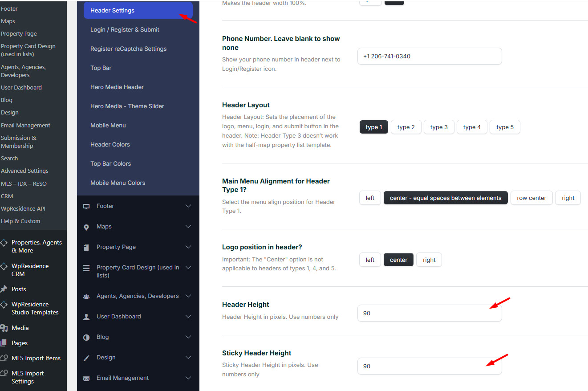Screen dimensions: 588x391
Task: Click the User Dashboard person icon
Action: pyautogui.click(x=86, y=317)
